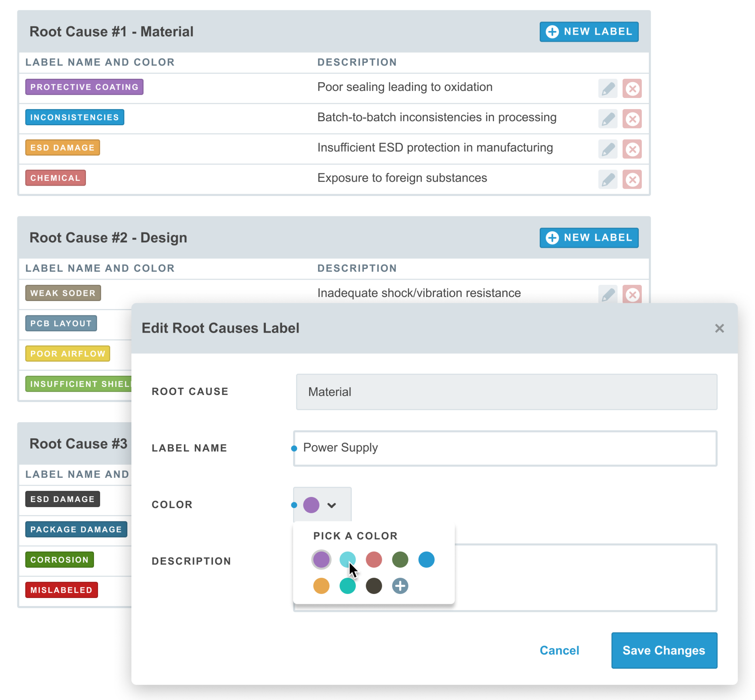Focus the Label Name input field
The image size is (755, 700).
click(x=505, y=448)
